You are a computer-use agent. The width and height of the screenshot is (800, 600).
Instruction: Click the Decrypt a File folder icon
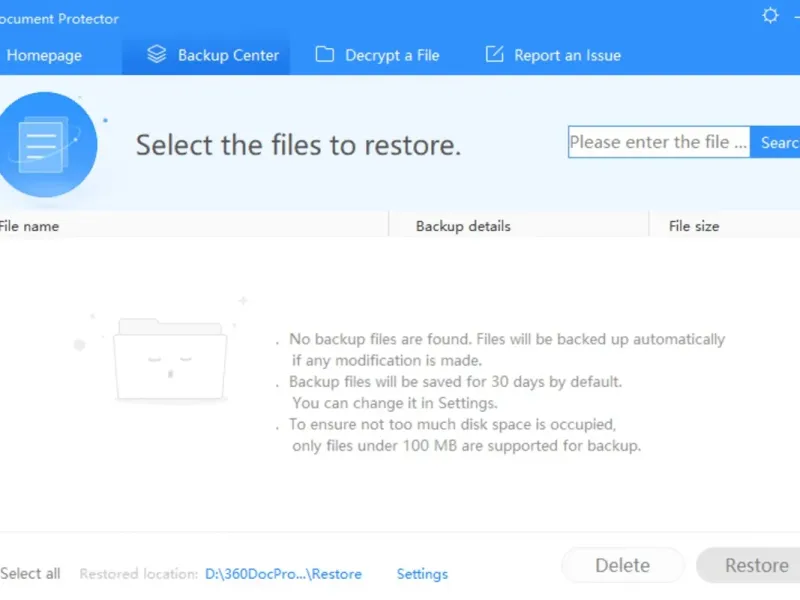[x=325, y=55]
